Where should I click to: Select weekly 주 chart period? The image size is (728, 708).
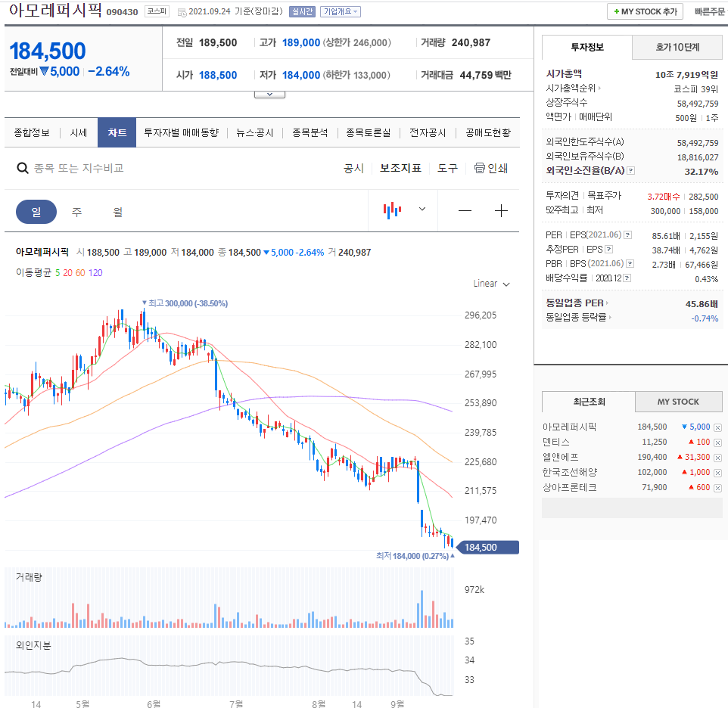(x=76, y=212)
